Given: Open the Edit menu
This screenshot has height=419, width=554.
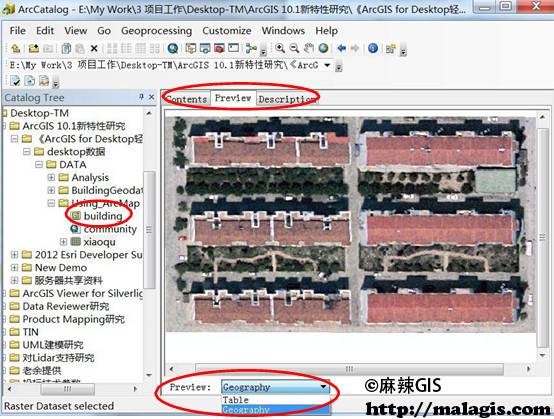Looking at the screenshot, I should pos(45,31).
